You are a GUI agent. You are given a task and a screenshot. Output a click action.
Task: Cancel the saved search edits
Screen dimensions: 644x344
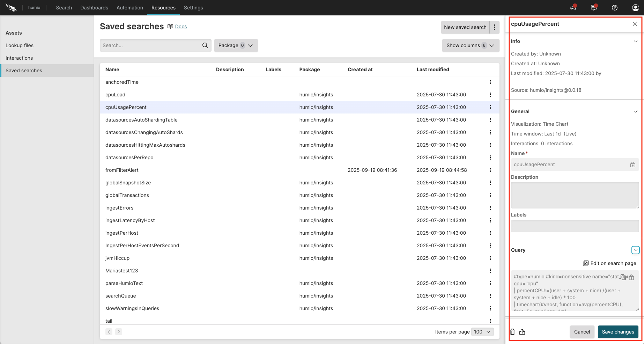click(582, 332)
